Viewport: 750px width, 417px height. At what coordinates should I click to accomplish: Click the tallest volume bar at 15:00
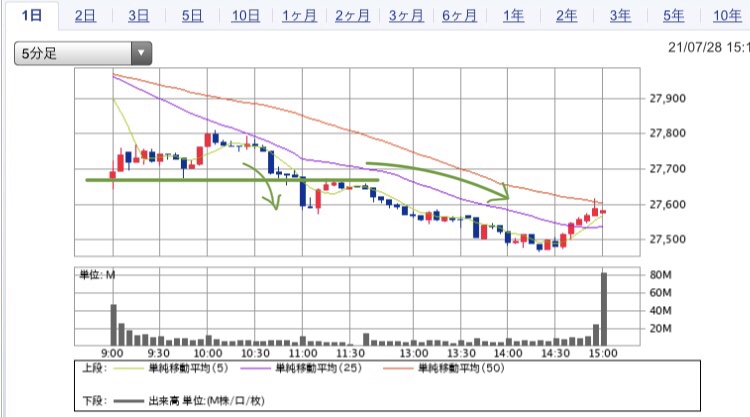click(x=604, y=309)
